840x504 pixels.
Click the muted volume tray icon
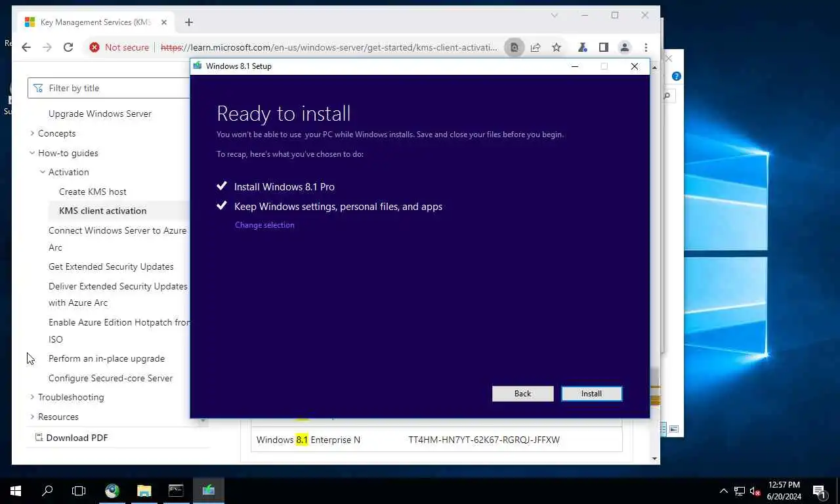755,491
